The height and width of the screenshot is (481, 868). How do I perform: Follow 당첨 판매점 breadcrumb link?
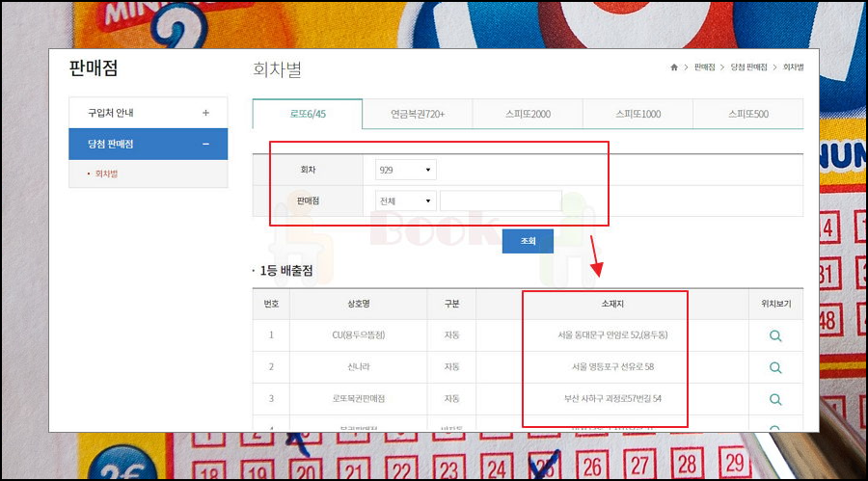tap(748, 67)
